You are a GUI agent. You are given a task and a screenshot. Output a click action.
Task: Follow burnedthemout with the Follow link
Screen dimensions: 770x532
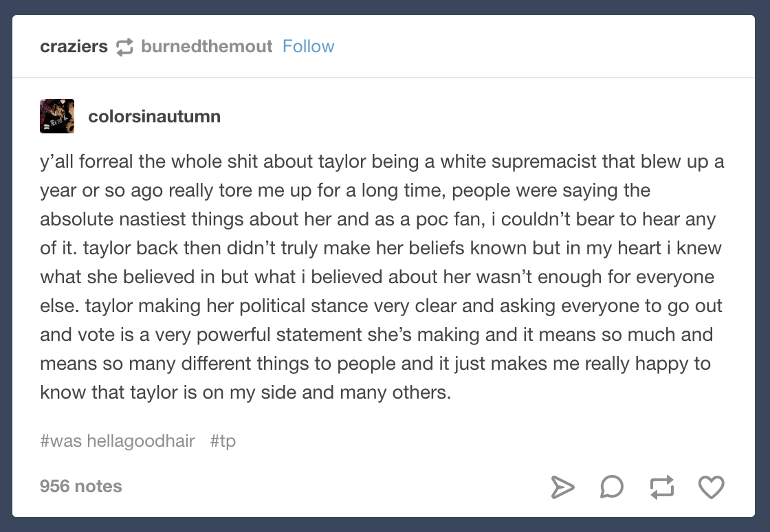[309, 46]
